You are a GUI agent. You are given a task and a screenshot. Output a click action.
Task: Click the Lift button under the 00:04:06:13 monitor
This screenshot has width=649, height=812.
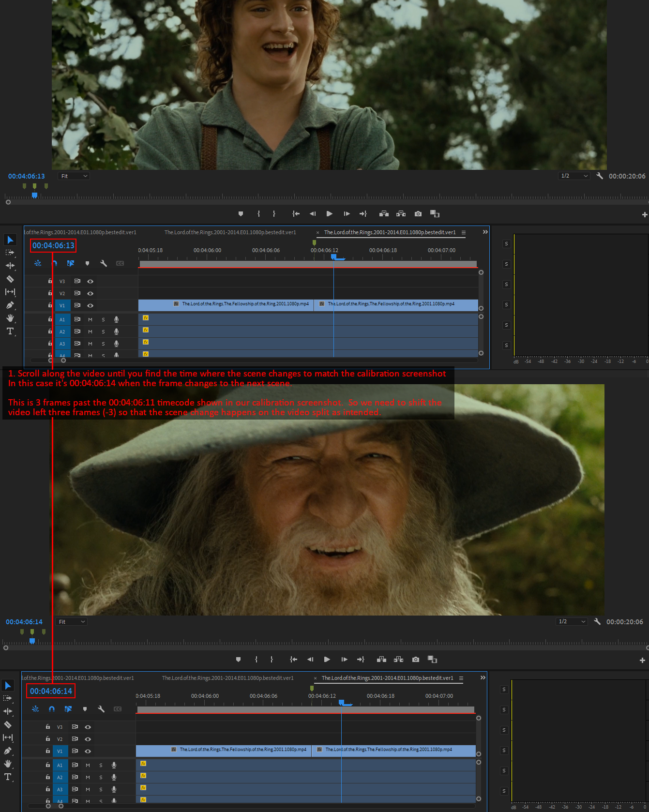click(384, 214)
